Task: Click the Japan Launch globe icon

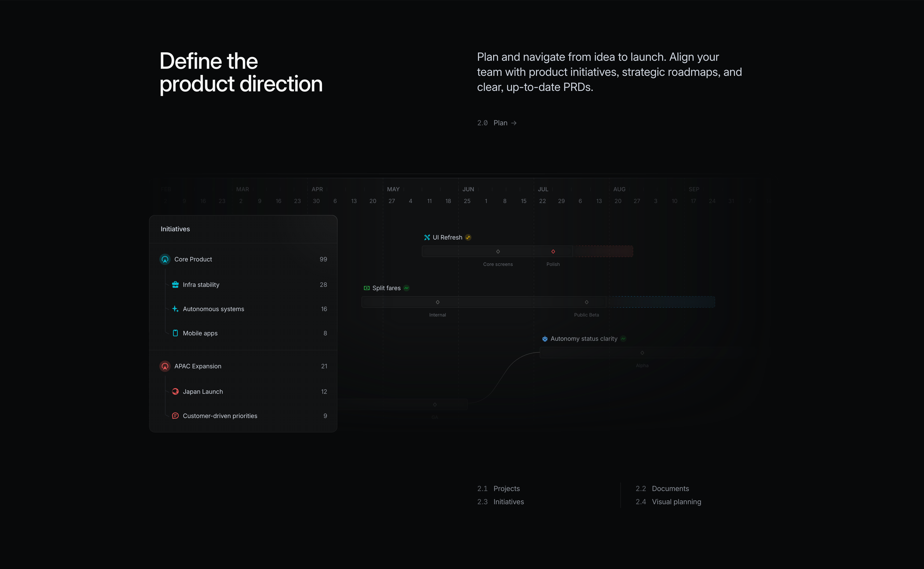Action: click(175, 391)
